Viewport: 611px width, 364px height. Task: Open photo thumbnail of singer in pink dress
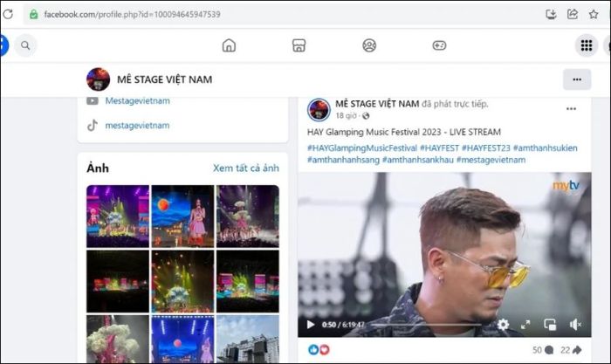pyautogui.click(x=182, y=216)
